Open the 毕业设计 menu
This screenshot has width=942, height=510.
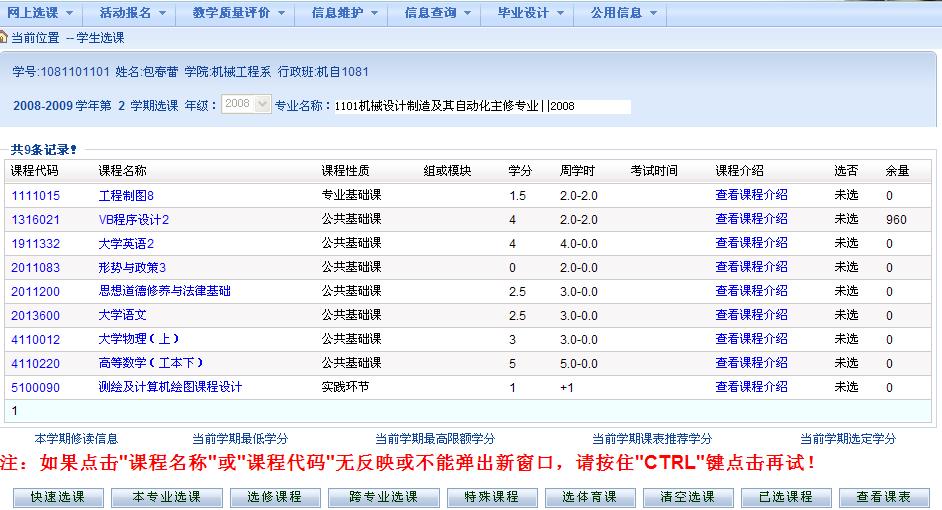click(x=530, y=13)
